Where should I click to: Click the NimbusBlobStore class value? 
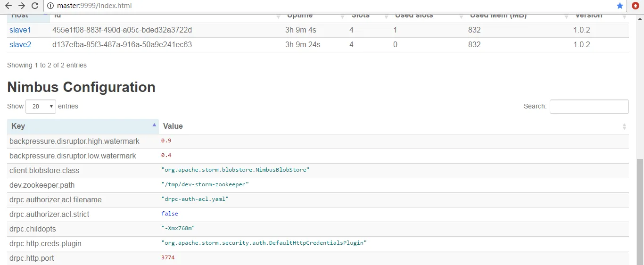pyautogui.click(x=235, y=170)
